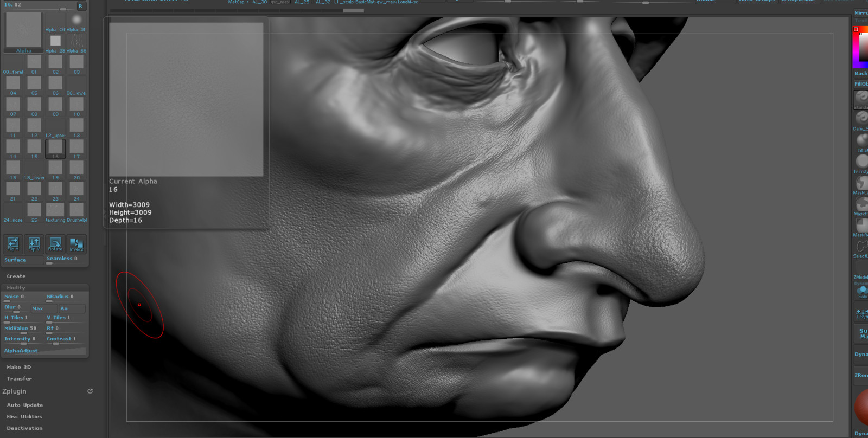Toggle Dynamic at the right shelf bottom
Viewport: 868px width, 438px height.
click(861, 433)
